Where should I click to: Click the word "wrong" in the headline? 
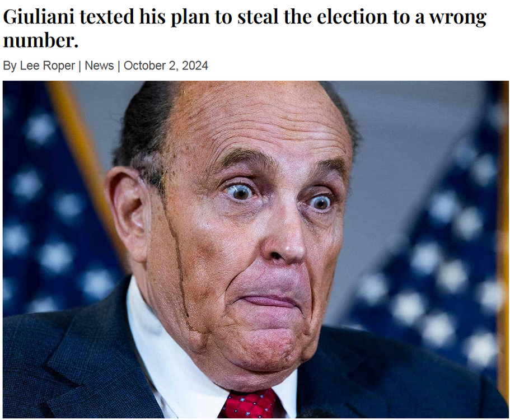point(457,18)
